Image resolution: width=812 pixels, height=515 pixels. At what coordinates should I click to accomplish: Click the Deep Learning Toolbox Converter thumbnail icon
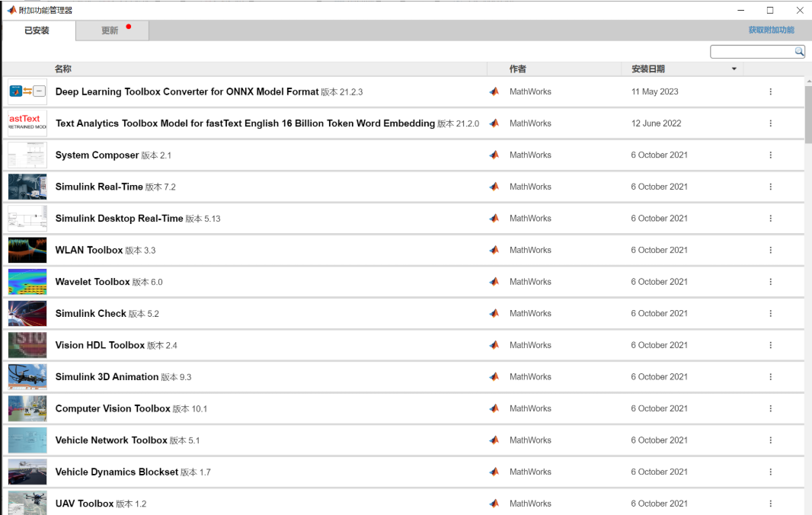[x=27, y=91]
